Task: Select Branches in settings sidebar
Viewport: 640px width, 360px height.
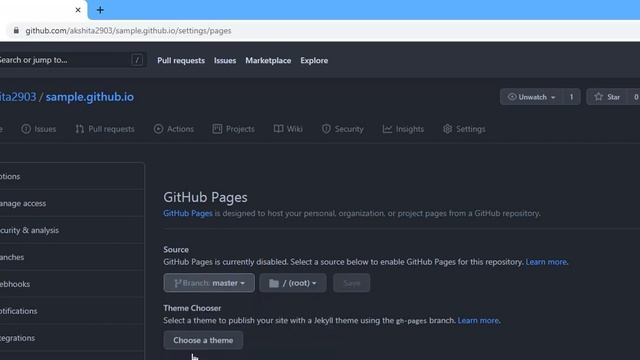Action: pos(72,257)
